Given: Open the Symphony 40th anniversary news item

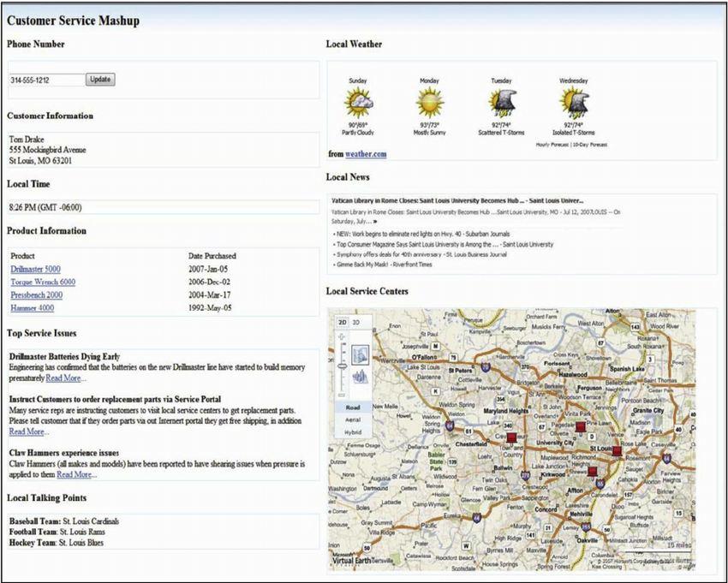Looking at the screenshot, I should coord(421,254).
